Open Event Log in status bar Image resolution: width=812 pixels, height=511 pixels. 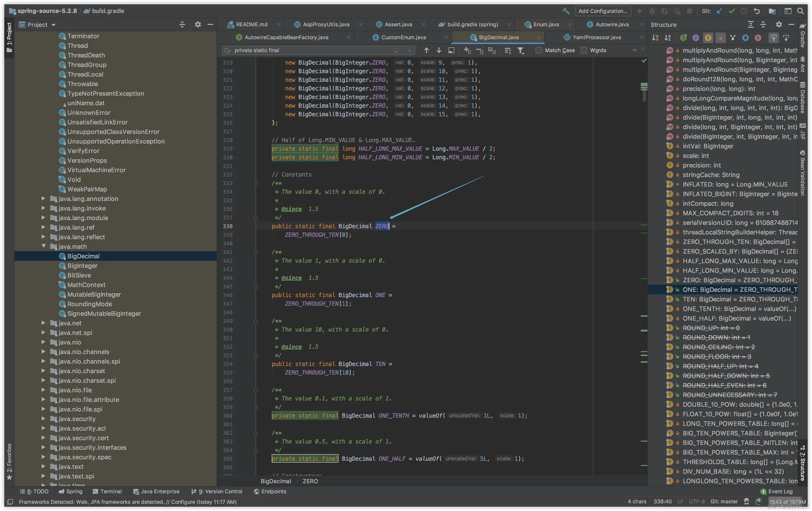coord(780,491)
